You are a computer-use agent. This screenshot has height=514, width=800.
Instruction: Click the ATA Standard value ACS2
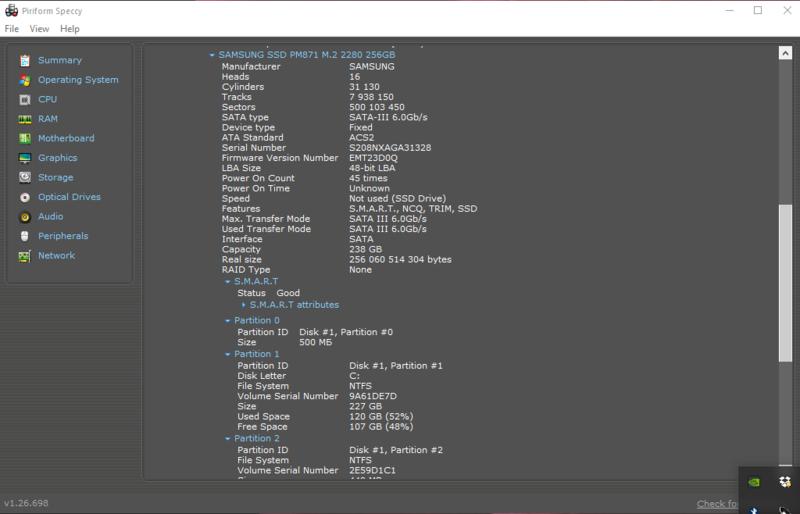(x=361, y=137)
